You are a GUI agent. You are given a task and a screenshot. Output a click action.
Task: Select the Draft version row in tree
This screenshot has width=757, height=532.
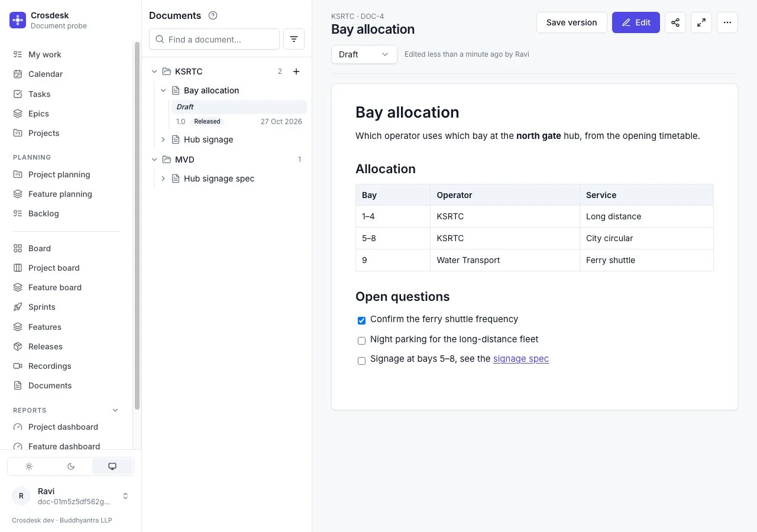point(239,107)
